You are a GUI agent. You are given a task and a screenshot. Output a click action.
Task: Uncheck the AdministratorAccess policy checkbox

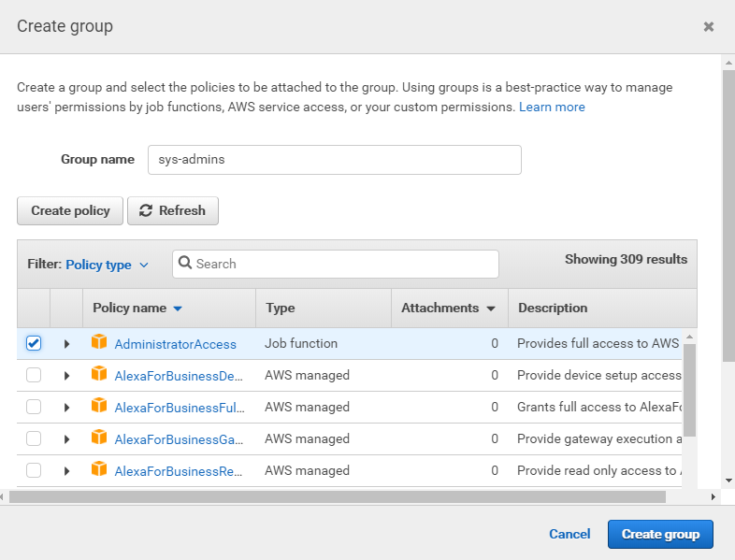[34, 343]
